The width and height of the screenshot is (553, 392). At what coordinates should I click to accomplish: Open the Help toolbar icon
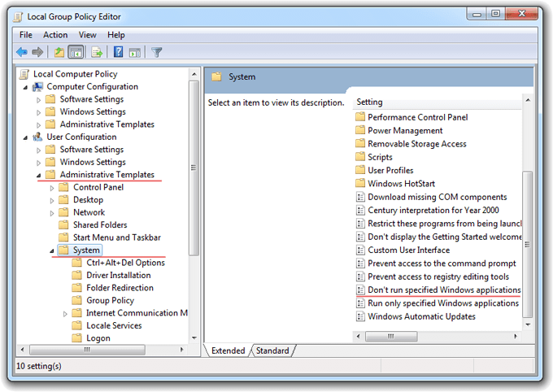coord(118,52)
